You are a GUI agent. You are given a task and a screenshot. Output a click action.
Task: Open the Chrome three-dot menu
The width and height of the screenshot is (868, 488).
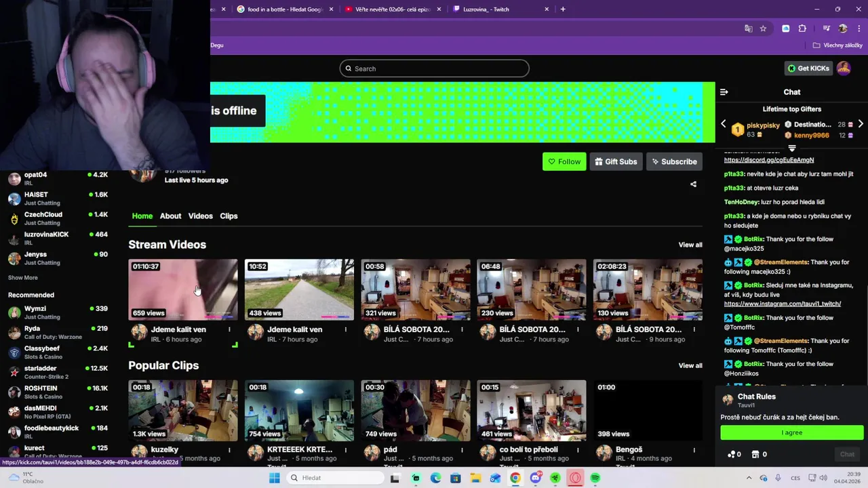[859, 28]
